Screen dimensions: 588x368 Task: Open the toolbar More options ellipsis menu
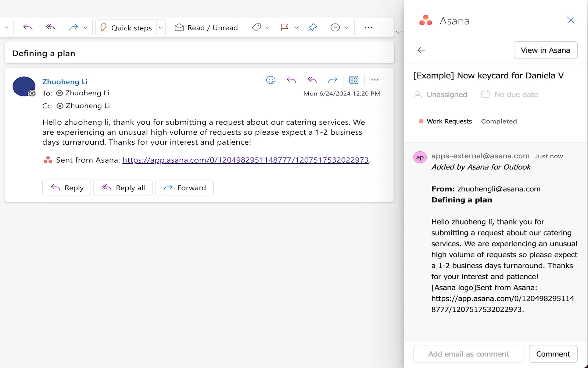click(x=368, y=28)
